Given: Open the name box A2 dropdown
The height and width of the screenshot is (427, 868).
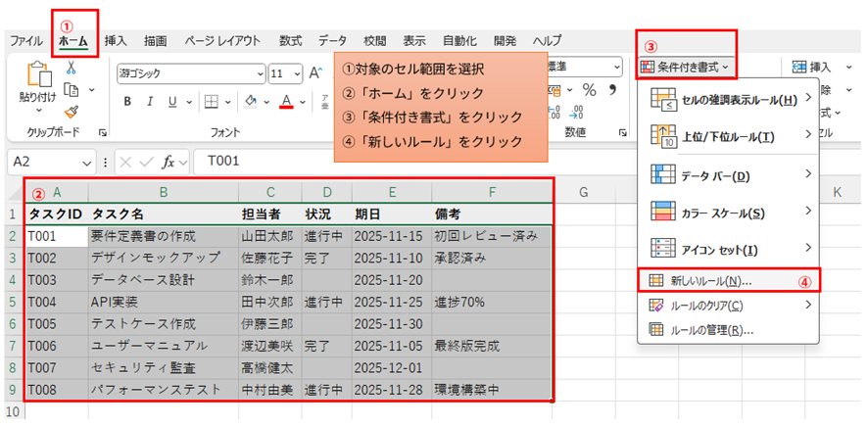Looking at the screenshot, I should click(86, 162).
